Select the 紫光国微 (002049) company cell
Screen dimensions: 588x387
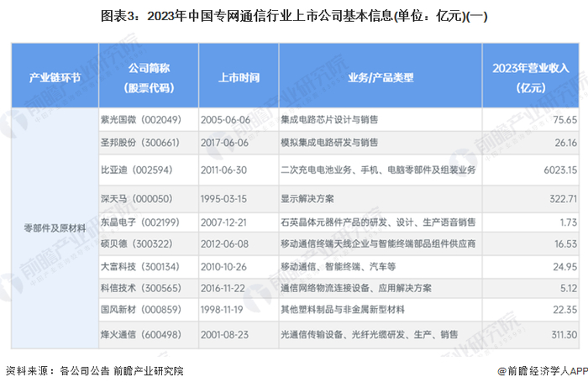coord(149,120)
